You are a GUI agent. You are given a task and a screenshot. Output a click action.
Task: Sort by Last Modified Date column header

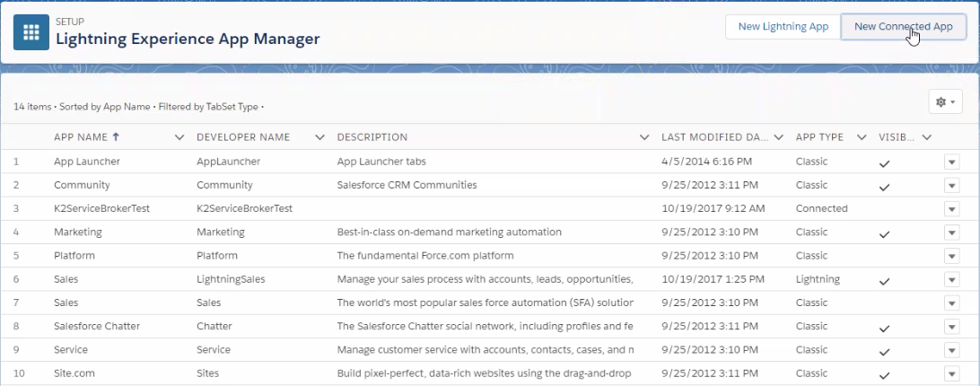[714, 137]
